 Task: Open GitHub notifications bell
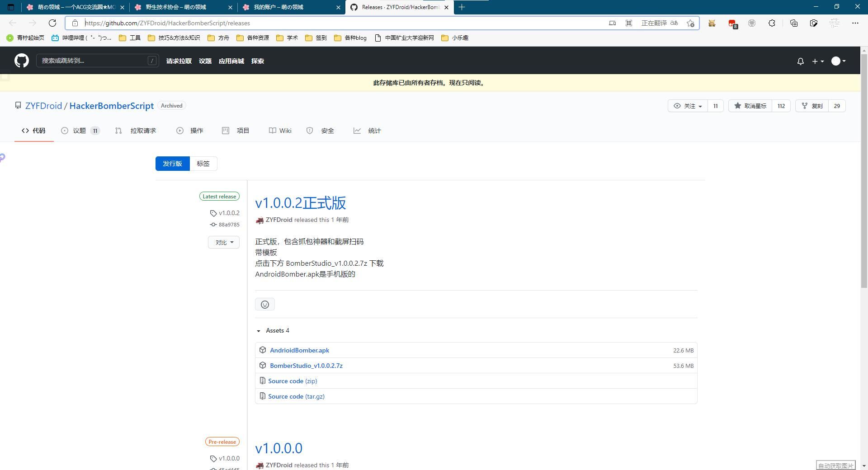[x=800, y=61]
